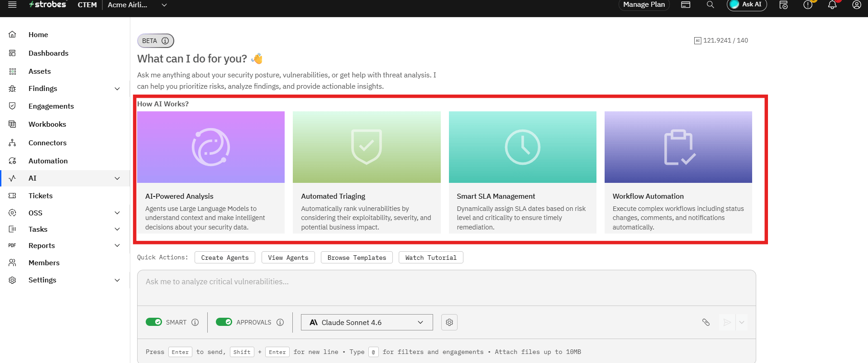Open the Claude Sonnet 4.6 model dropdown
This screenshot has width=868, height=363.
[x=367, y=322]
